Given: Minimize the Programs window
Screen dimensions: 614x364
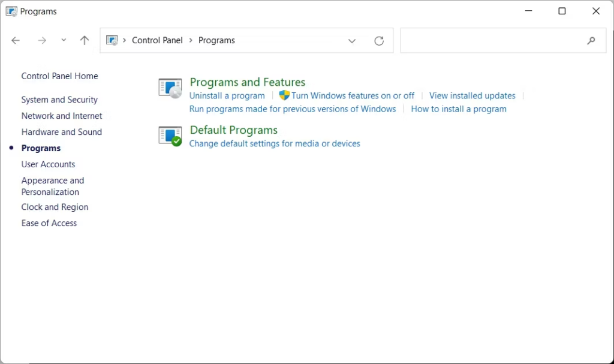Looking at the screenshot, I should (x=528, y=11).
